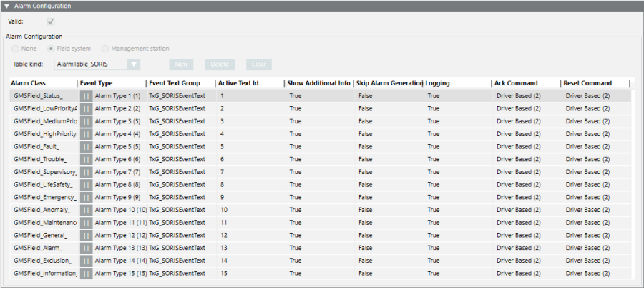Click the icon beside Alarm Type 3 (3)
This screenshot has width=644, height=288.
86,121
